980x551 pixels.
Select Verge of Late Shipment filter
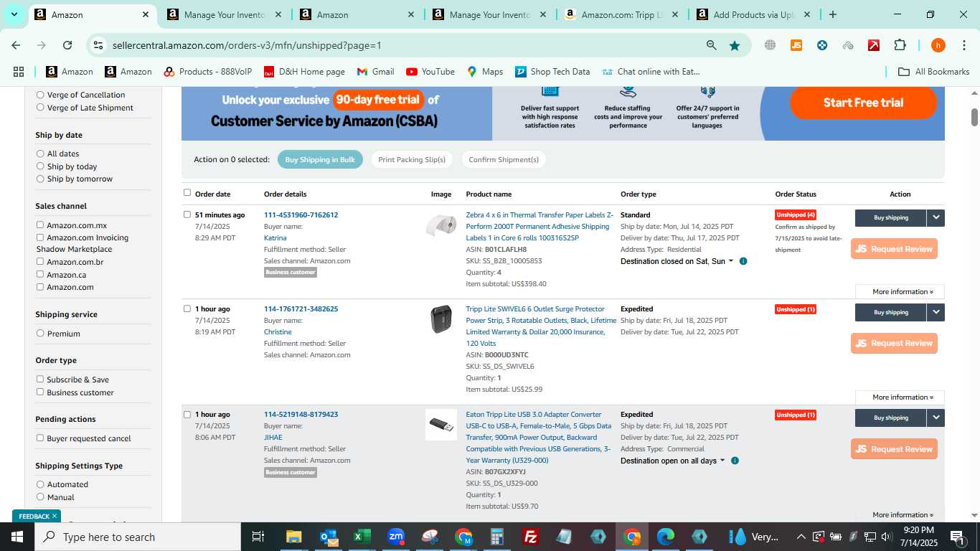pyautogui.click(x=40, y=108)
